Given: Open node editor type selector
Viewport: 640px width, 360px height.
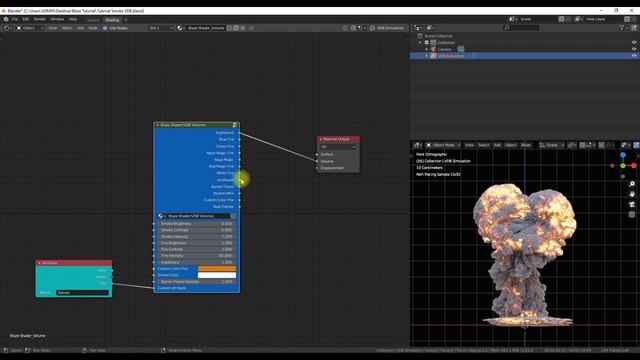Looking at the screenshot, I should [x=7, y=28].
